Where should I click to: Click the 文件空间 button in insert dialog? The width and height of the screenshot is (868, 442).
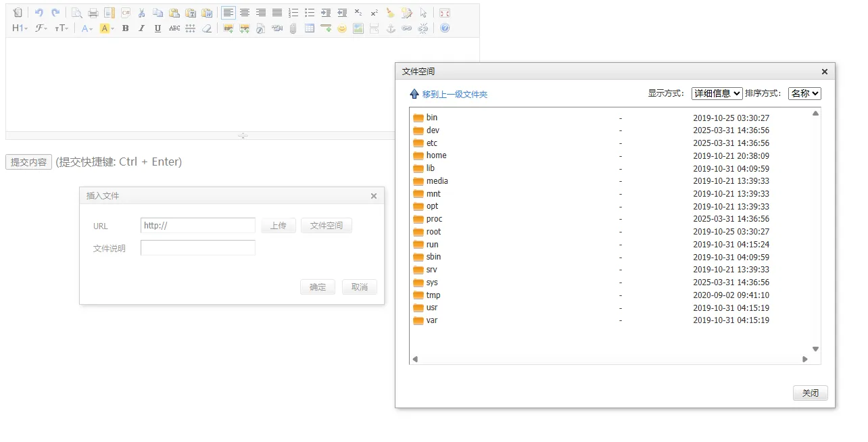click(327, 226)
